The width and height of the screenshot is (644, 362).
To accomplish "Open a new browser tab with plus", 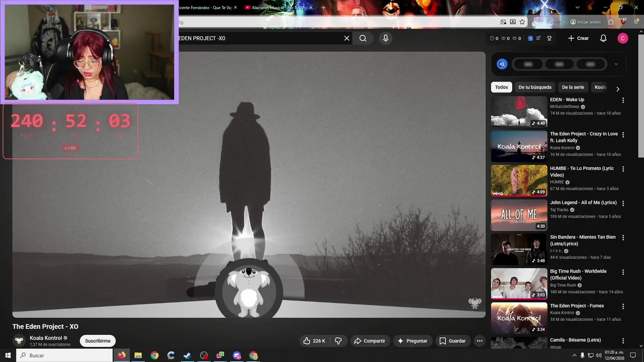I will [323, 8].
